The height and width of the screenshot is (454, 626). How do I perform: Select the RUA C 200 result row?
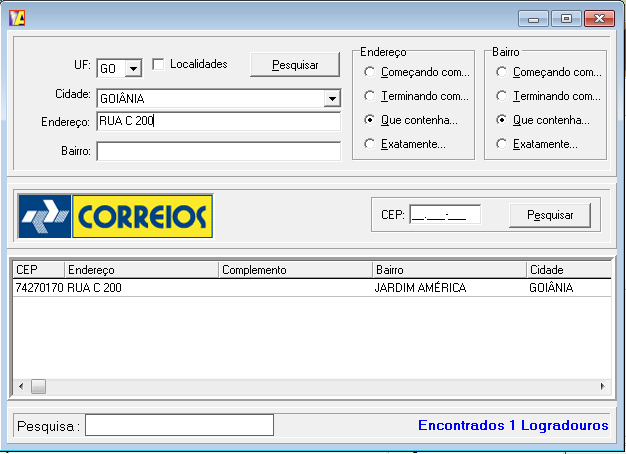(x=200, y=288)
